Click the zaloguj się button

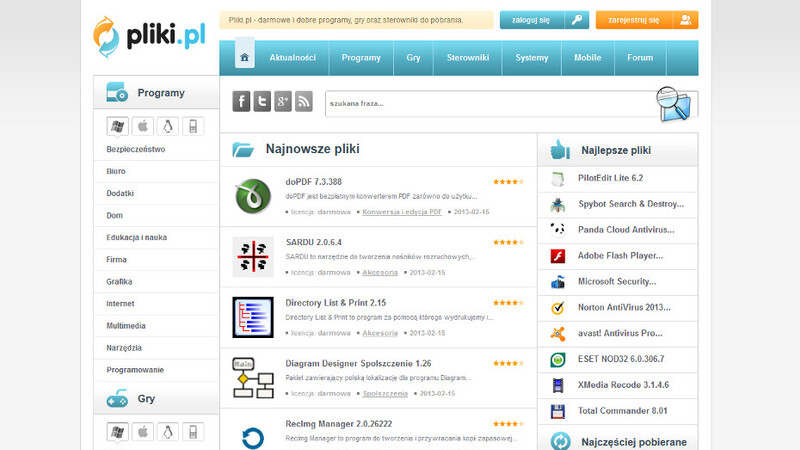click(544, 20)
